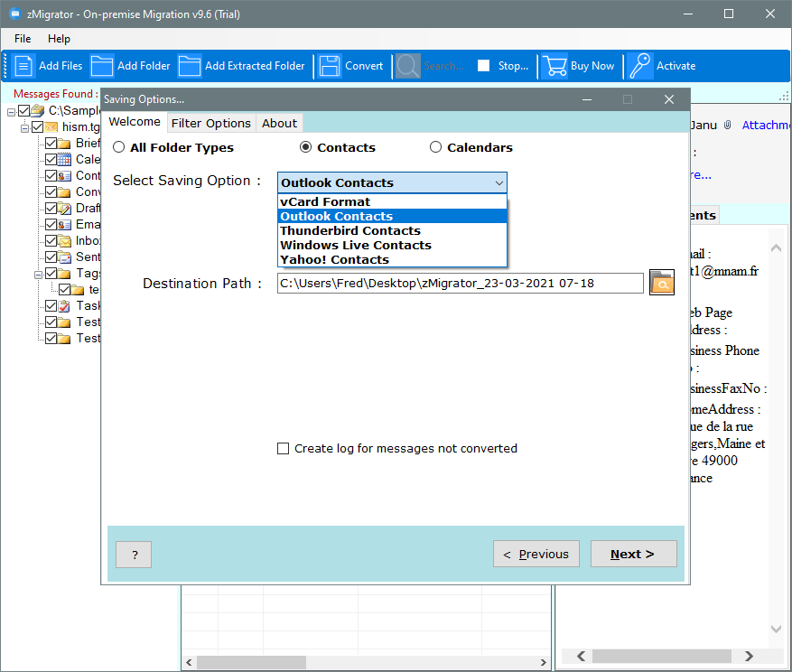
Task: Uncheck the Inbox folder checkbox
Action: pos(51,240)
